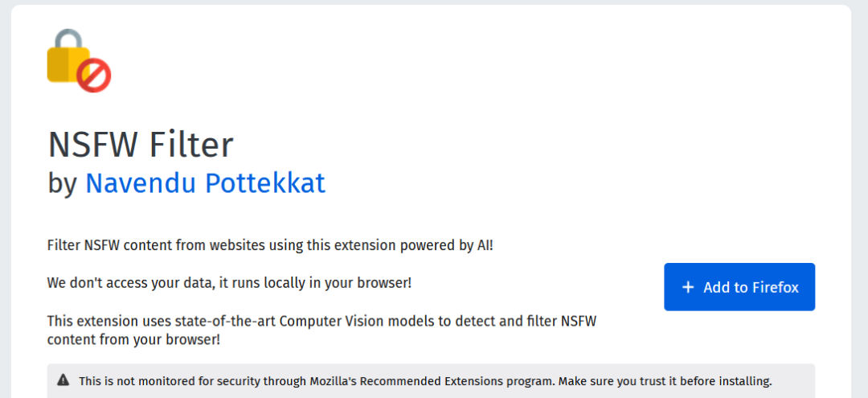The width and height of the screenshot is (868, 398).
Task: Open Navendu Pottekkat's author page
Action: pos(206,183)
